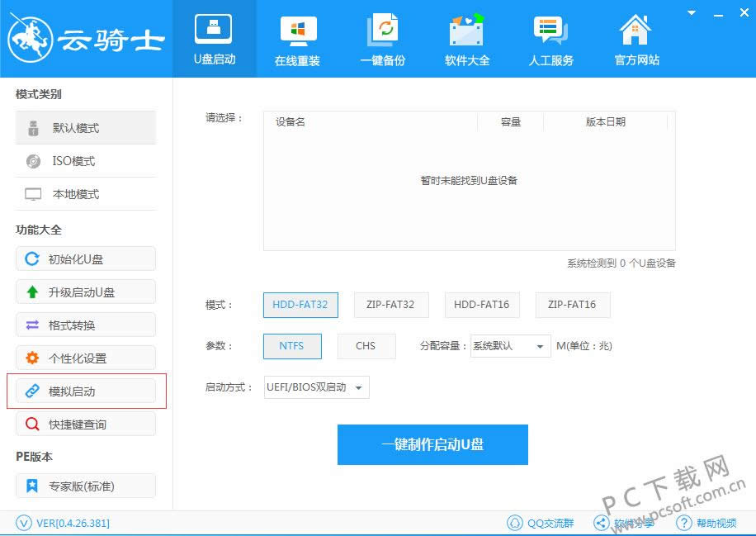Go to 官方网站 home icon
This screenshot has width=756, height=536.
[x=636, y=31]
